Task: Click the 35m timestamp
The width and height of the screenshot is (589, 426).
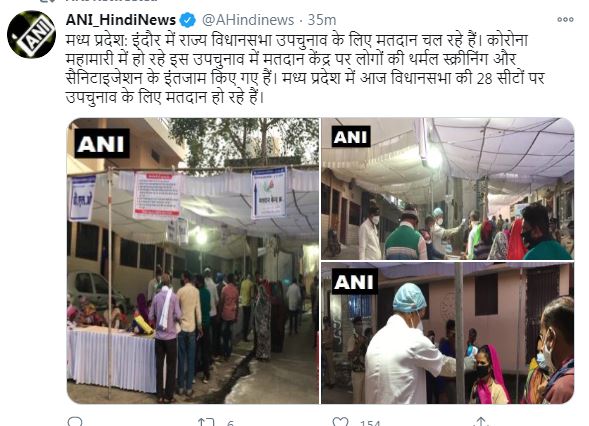Action: (322, 20)
